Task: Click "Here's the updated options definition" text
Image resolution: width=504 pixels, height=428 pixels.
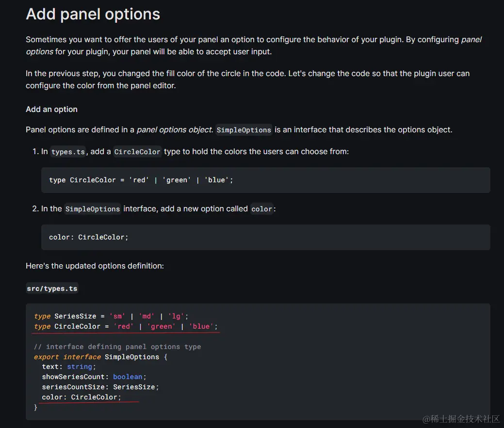Action: pos(95,266)
